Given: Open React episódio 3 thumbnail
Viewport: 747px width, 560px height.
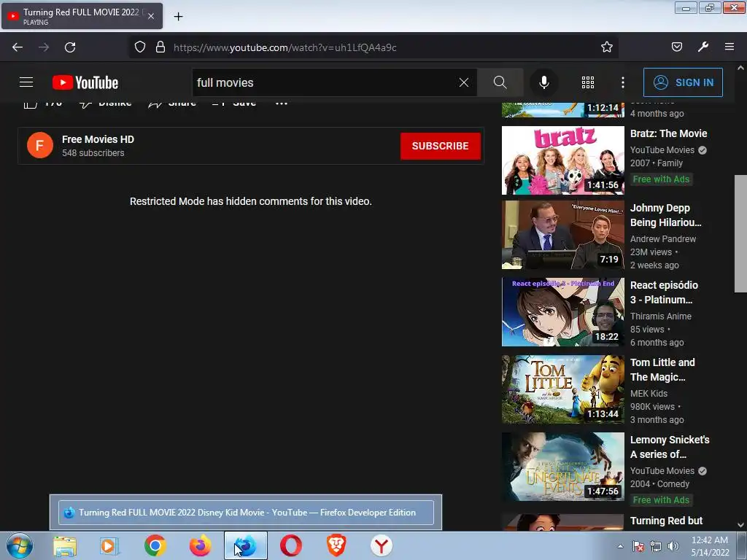Looking at the screenshot, I should pyautogui.click(x=562, y=312).
